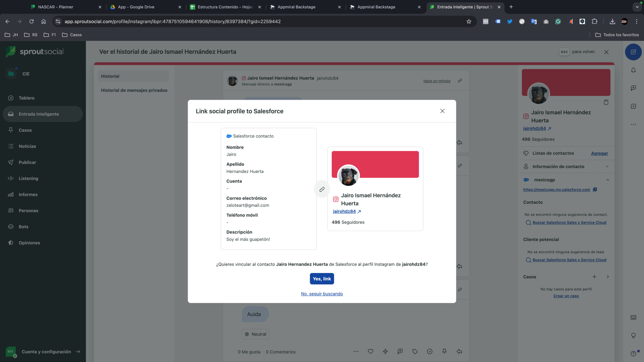The height and width of the screenshot is (362, 644).
Task: Click the tag icon in the message toolbar
Action: point(415,351)
